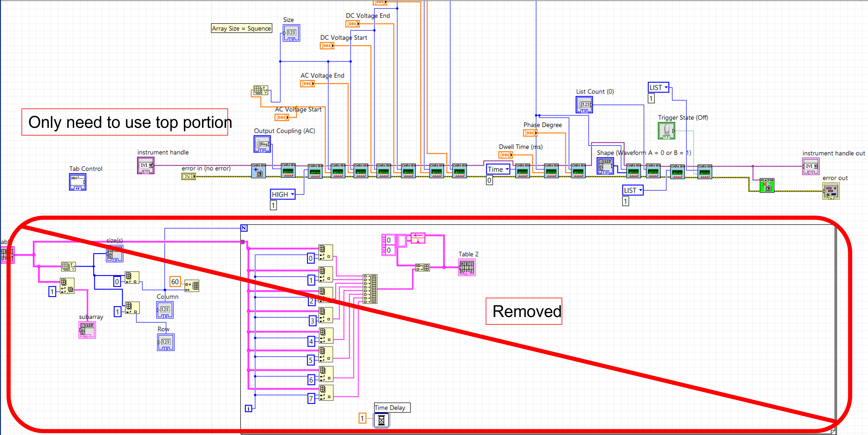
Task: Select the List Count (0) numeric control
Action: pyautogui.click(x=584, y=104)
